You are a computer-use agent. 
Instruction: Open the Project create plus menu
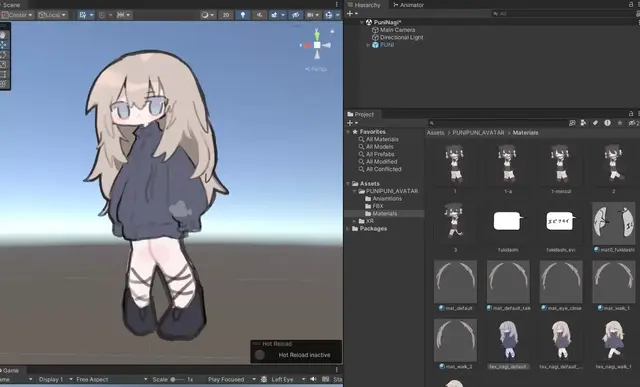[352, 123]
